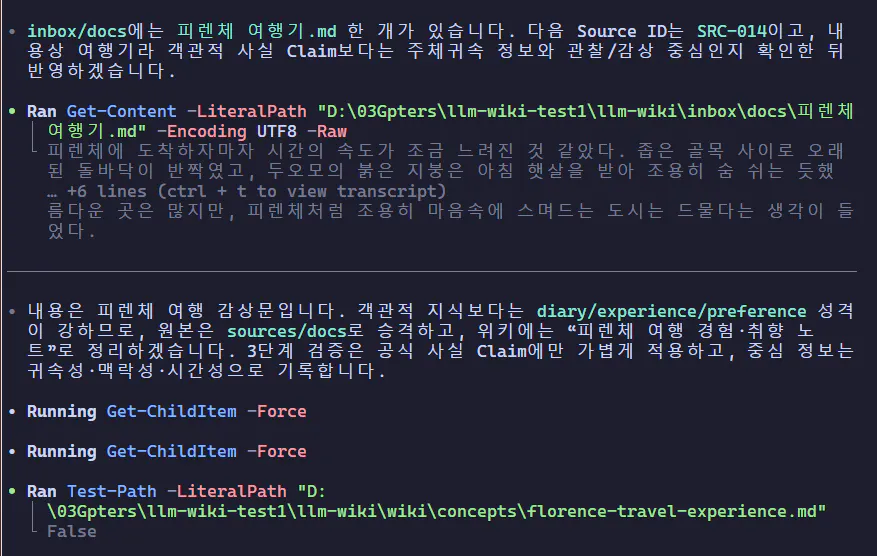877x556 pixels.
Task: Click the '피렌체 여행기.md' filename in first paragraph
Action: tap(257, 31)
